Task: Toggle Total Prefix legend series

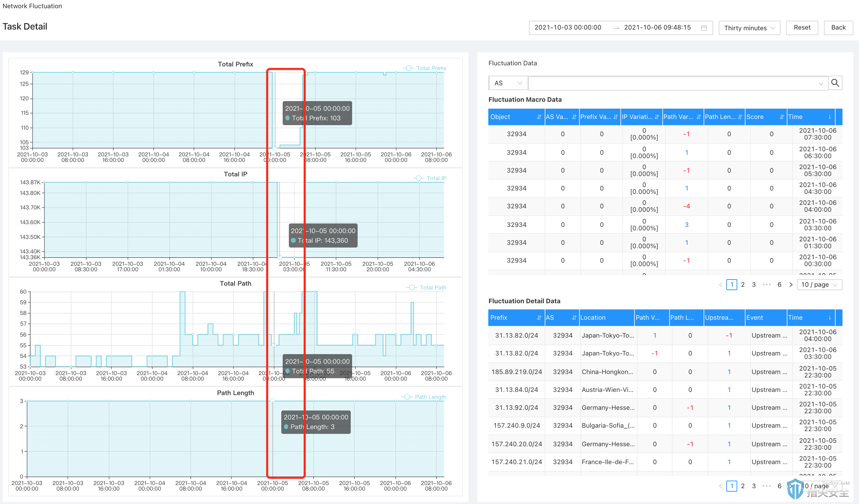Action: (x=425, y=68)
